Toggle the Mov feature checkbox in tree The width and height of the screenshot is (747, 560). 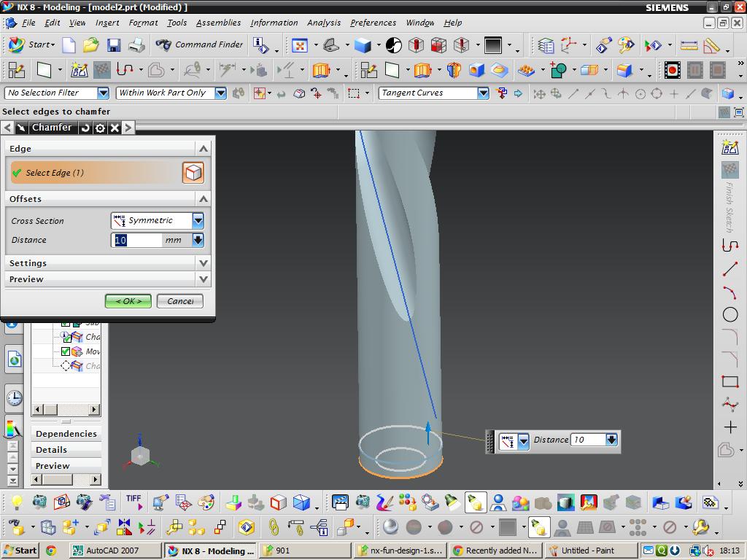point(66,351)
